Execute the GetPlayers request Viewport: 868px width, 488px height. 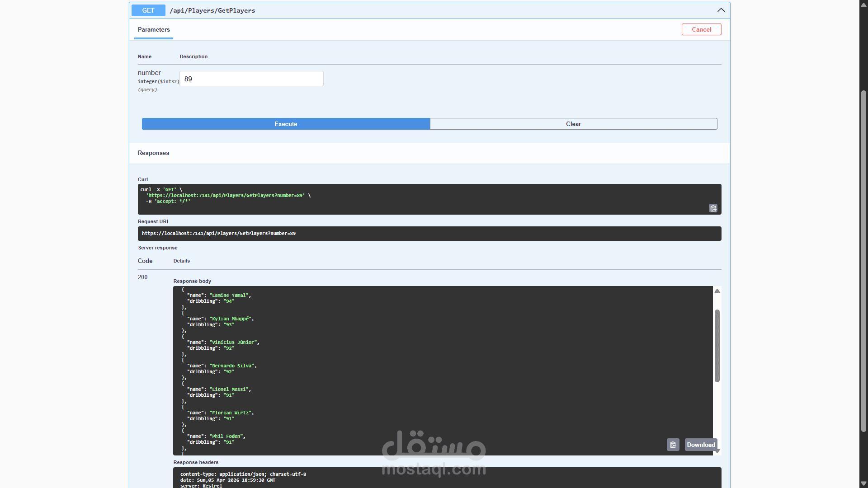pos(286,124)
